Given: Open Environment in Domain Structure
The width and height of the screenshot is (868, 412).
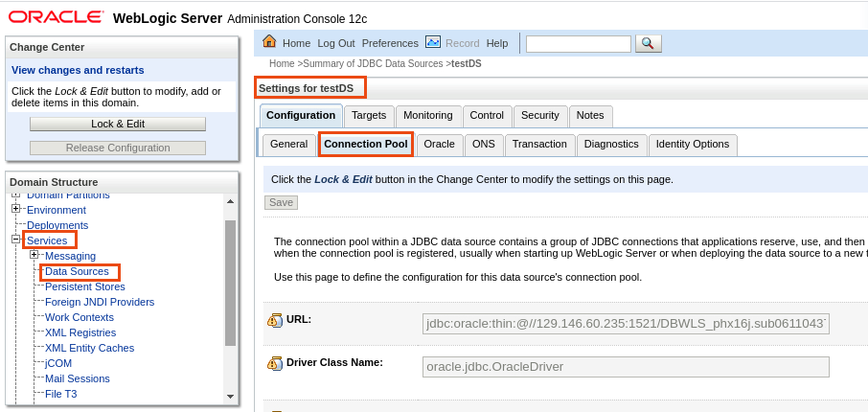Looking at the screenshot, I should (x=57, y=210).
